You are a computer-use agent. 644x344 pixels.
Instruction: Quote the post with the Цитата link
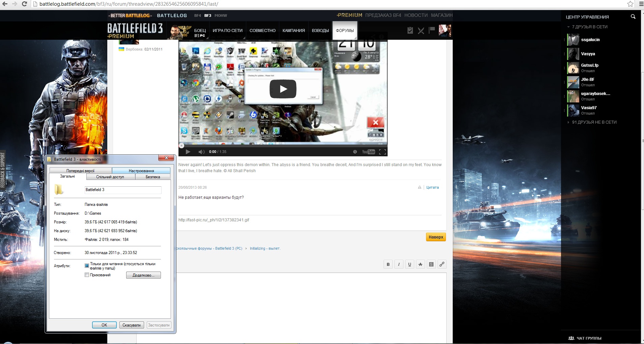(x=432, y=187)
